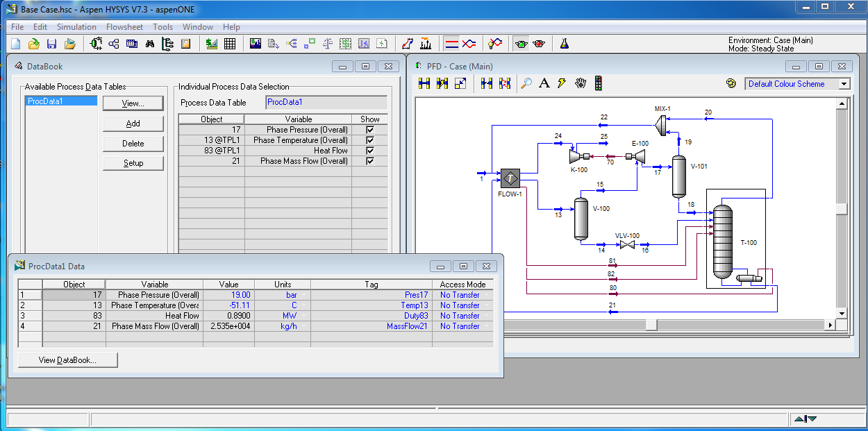Click the View DataBook button
The image size is (868, 431).
coord(67,360)
